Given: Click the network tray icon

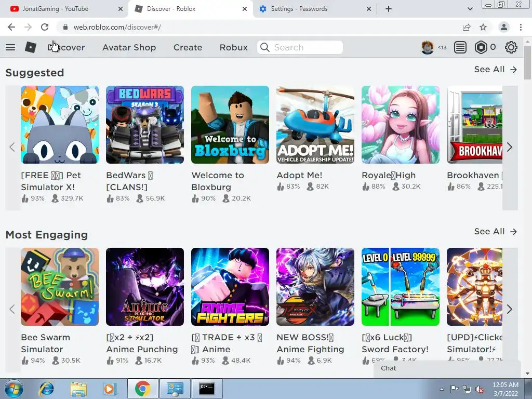Looking at the screenshot, I should point(467,389).
